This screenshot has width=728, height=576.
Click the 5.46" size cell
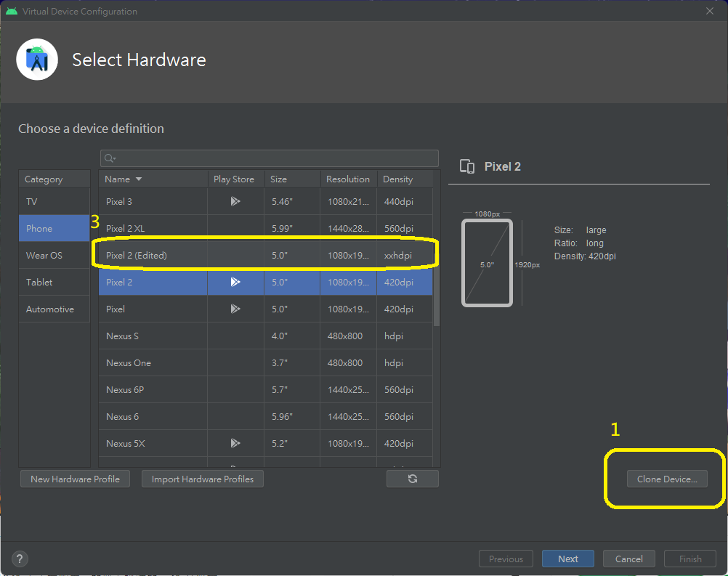coord(292,201)
